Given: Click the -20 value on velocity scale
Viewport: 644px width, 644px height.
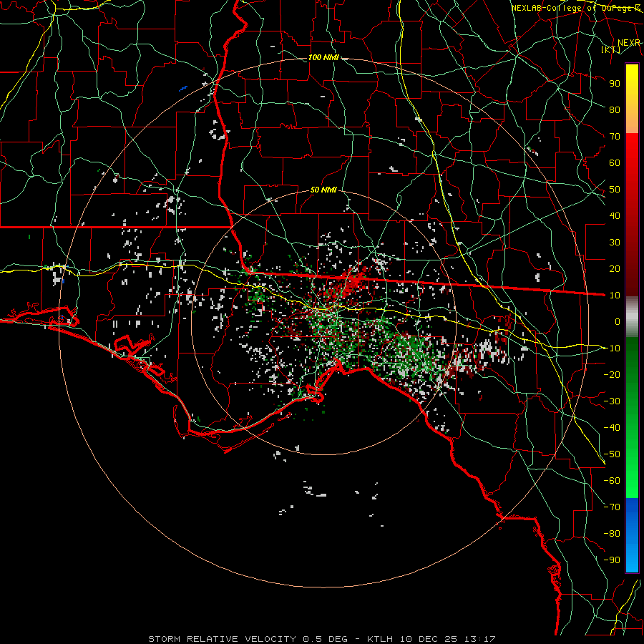Looking at the screenshot, I should click(x=612, y=375).
